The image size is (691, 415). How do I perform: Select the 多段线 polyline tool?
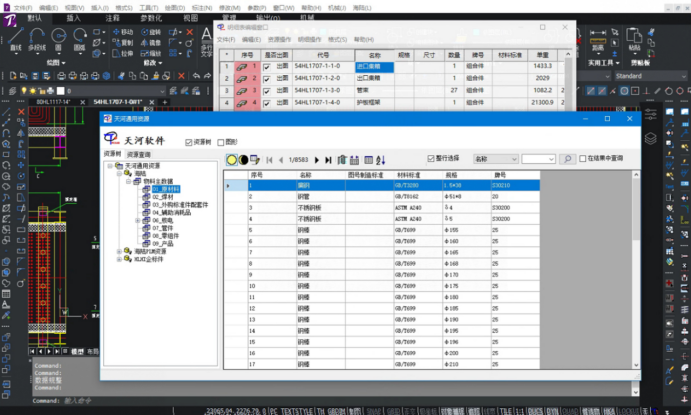tap(37, 40)
